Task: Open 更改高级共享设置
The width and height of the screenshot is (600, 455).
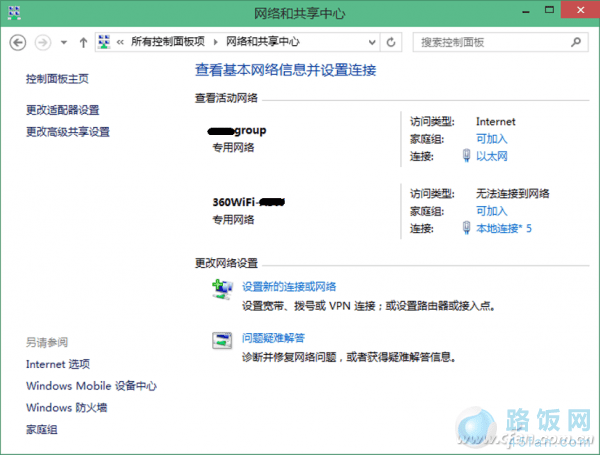Action: pyautogui.click(x=68, y=132)
